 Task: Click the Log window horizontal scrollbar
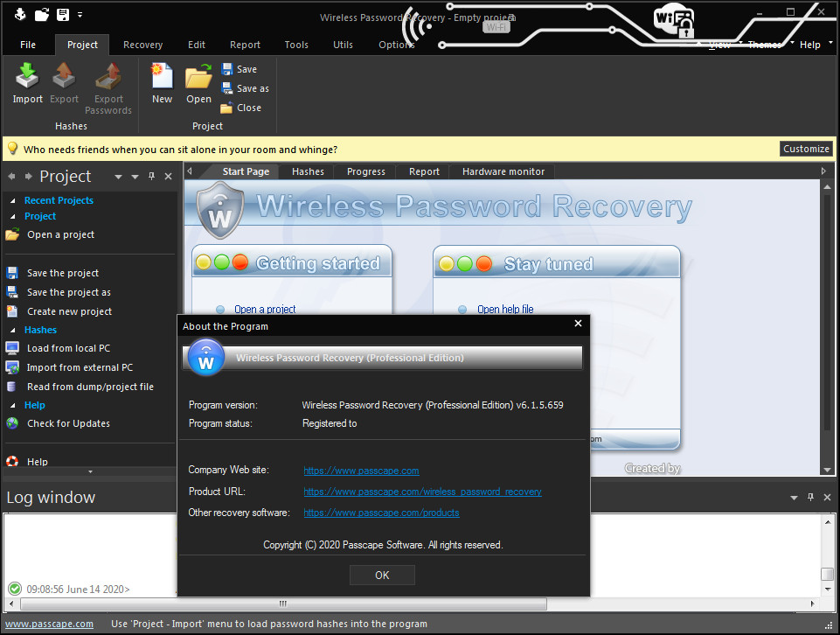click(x=283, y=604)
